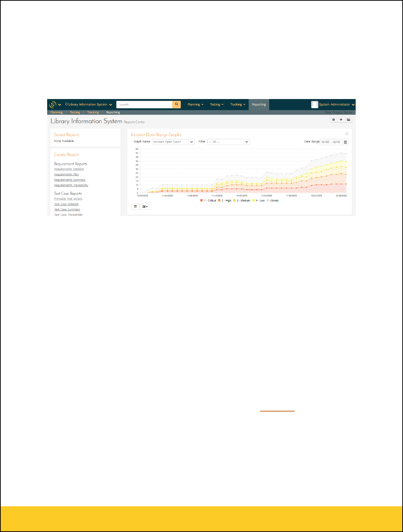The width and height of the screenshot is (403, 532).
Task: Open the Tracking menu in navigation bar
Action: click(x=238, y=105)
